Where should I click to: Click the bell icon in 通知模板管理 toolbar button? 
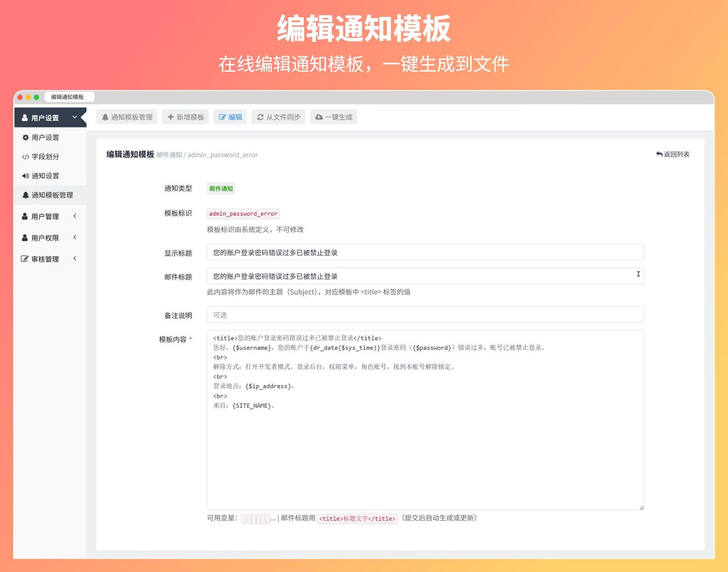click(105, 117)
